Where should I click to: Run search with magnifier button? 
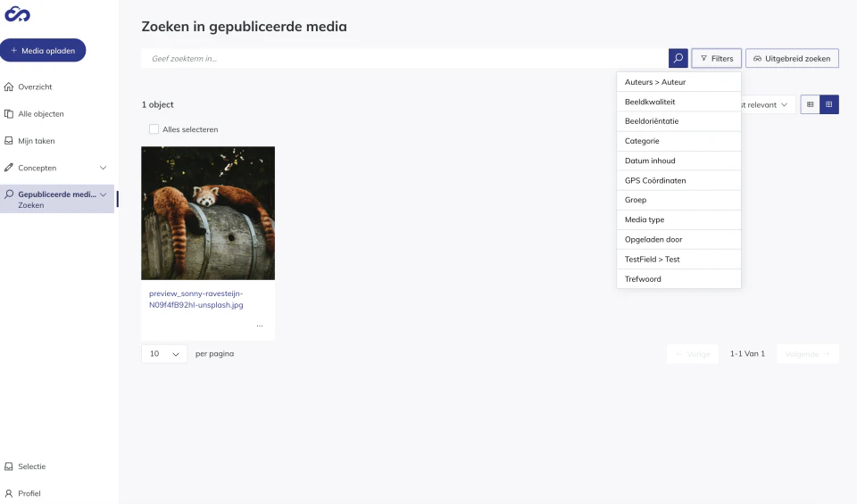[678, 58]
